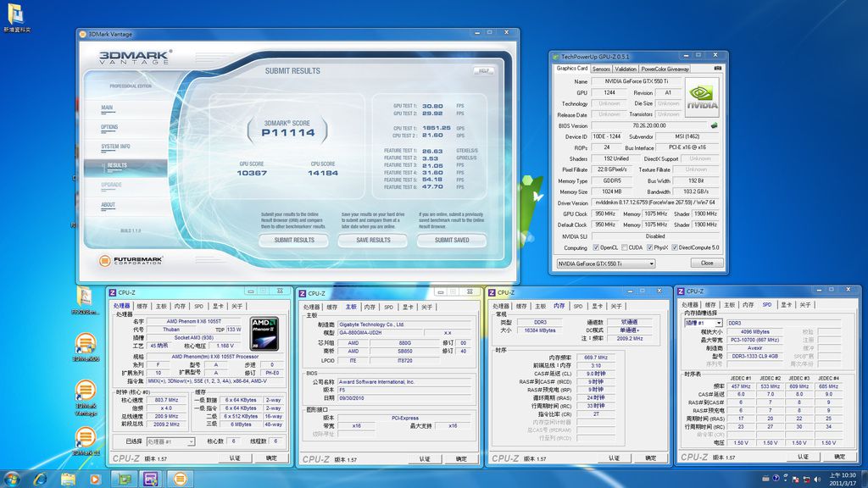This screenshot has width=868, height=488.
Task: Expand the memory slot #1 dropdown in CPU-Z SPD
Action: coord(703,323)
